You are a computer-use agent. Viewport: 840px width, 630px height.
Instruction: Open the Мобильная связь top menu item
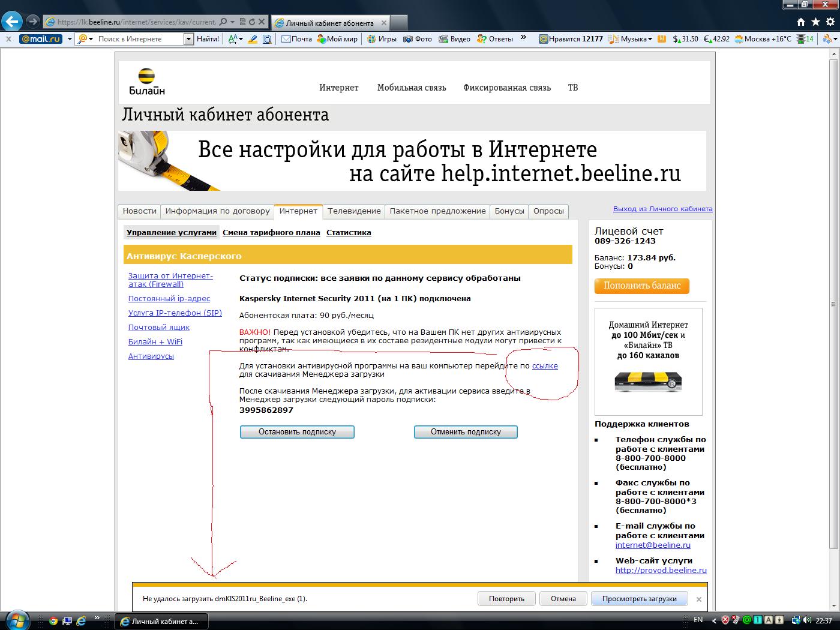(x=412, y=88)
